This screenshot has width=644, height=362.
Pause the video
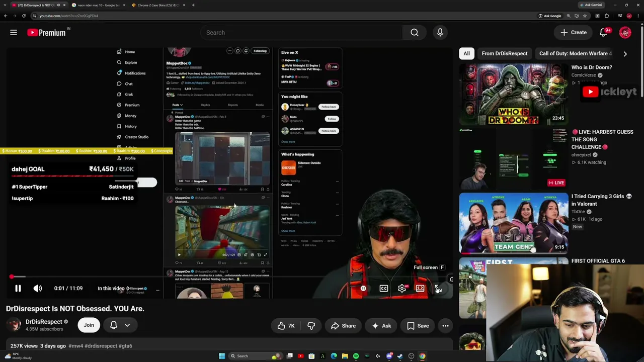pyautogui.click(x=18, y=289)
